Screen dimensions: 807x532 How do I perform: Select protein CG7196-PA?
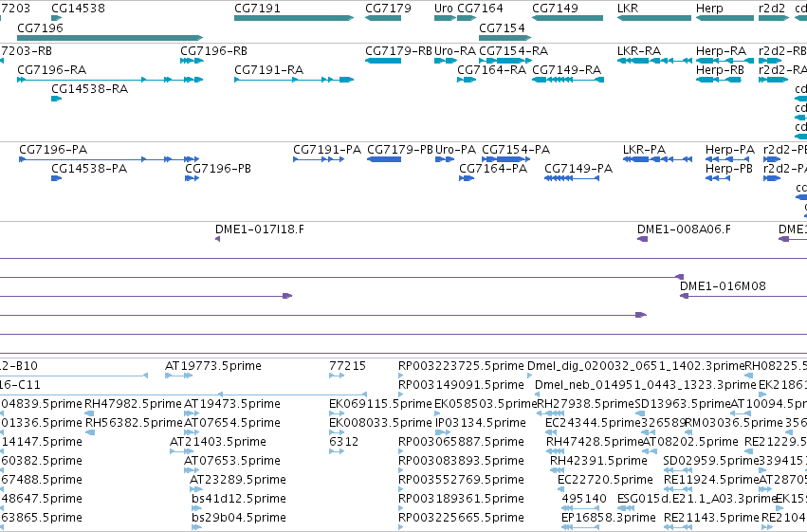53,150
